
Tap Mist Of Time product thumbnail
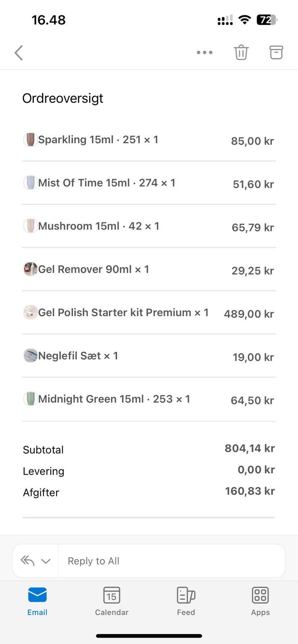pyautogui.click(x=30, y=183)
